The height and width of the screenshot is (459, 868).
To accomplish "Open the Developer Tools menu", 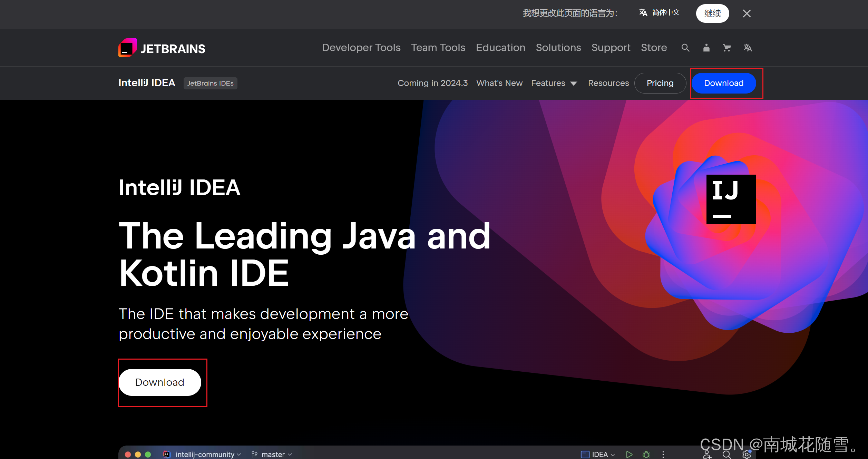I will [x=361, y=48].
